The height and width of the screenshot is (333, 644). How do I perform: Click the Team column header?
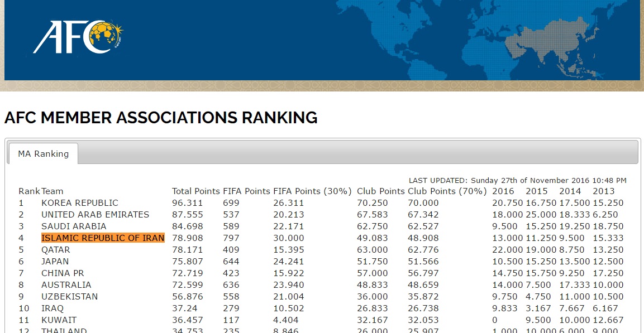point(52,191)
